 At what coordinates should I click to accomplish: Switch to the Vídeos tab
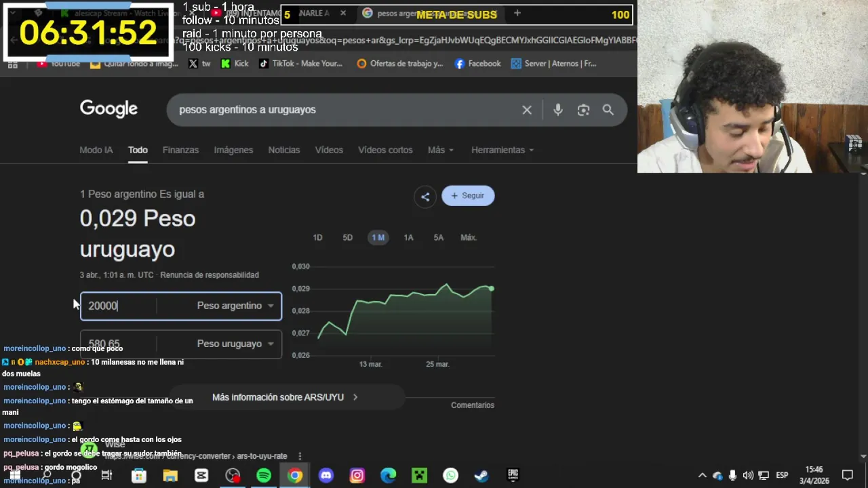point(329,150)
